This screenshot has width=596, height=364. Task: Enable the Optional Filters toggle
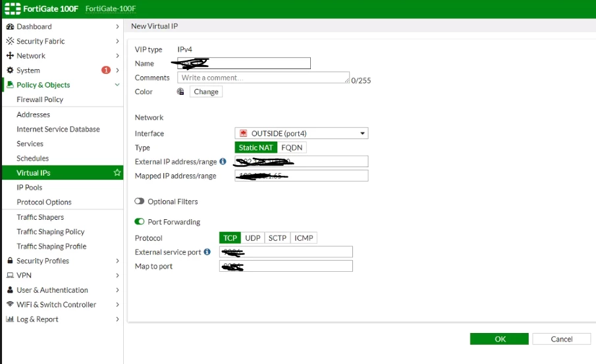click(x=139, y=201)
